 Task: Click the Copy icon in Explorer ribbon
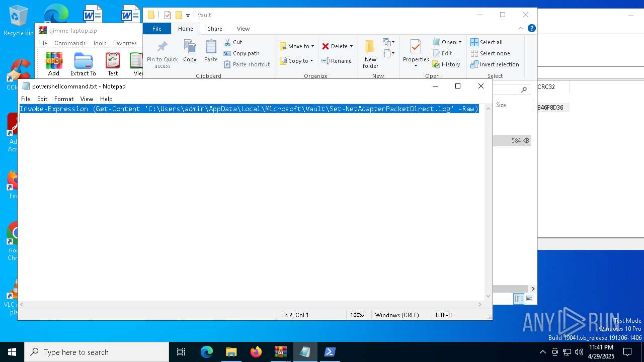(190, 51)
